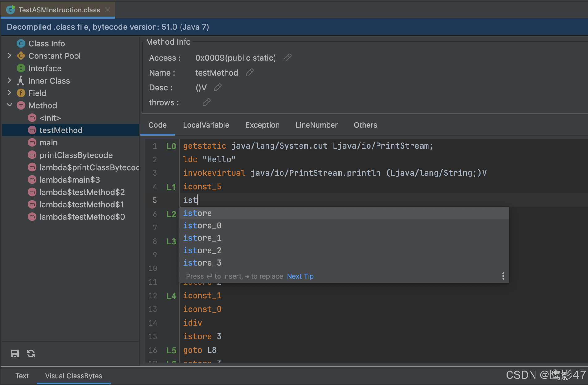
Task: Save bytecode changes with the disk icon
Action: [15, 353]
